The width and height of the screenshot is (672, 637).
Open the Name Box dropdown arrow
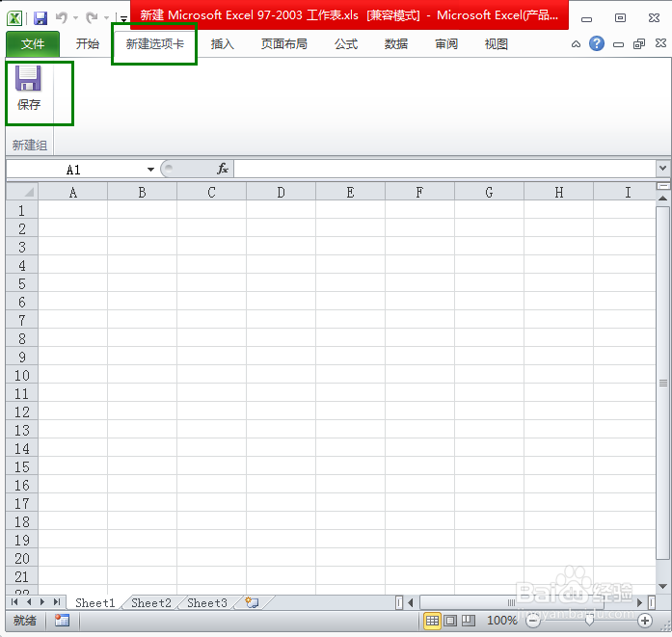tap(150, 170)
